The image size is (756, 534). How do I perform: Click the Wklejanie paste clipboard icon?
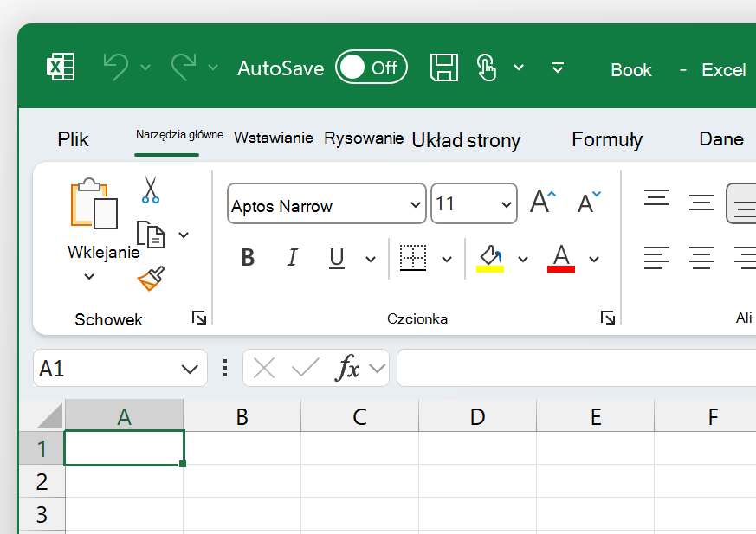(x=94, y=204)
